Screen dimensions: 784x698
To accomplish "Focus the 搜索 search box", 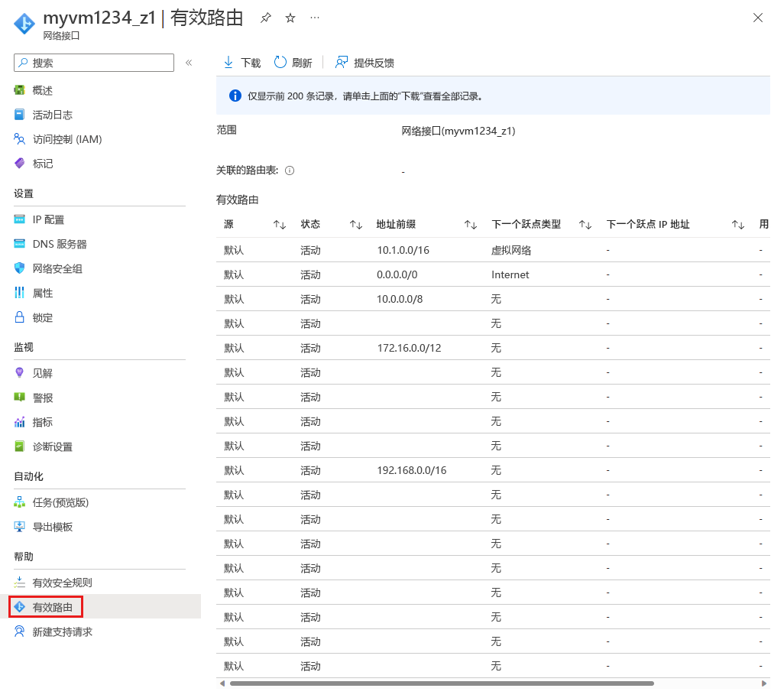I will coord(94,63).
